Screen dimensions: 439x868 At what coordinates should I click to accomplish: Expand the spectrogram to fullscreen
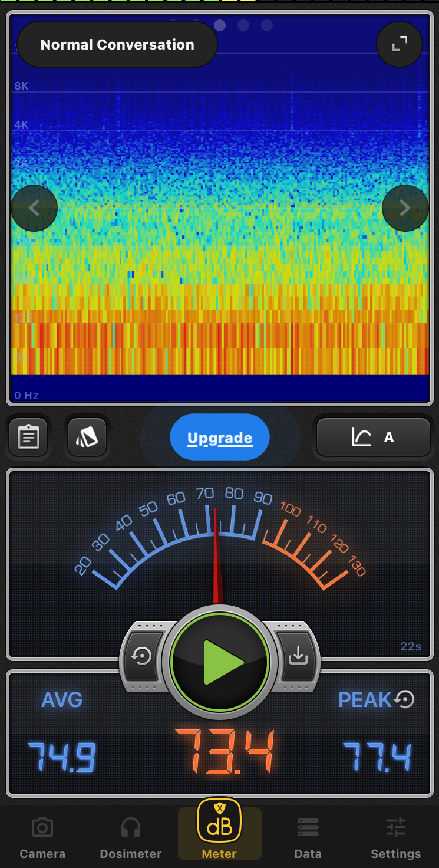click(400, 44)
